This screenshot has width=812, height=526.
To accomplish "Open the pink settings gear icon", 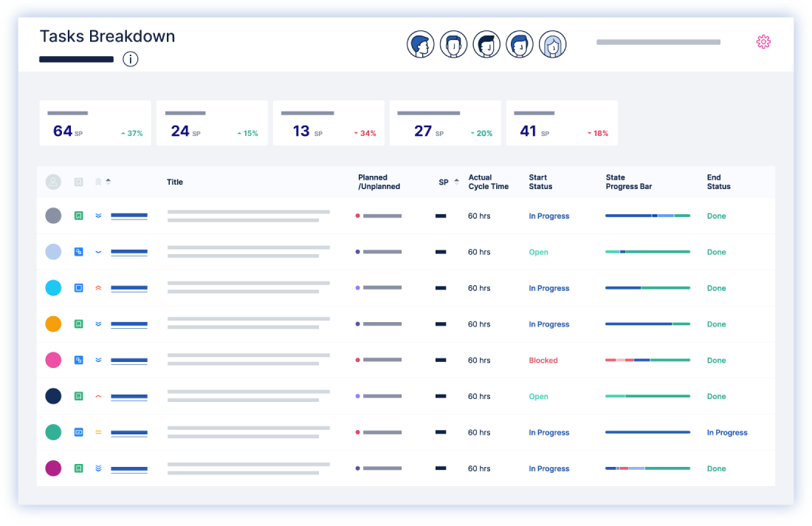I will click(x=763, y=42).
